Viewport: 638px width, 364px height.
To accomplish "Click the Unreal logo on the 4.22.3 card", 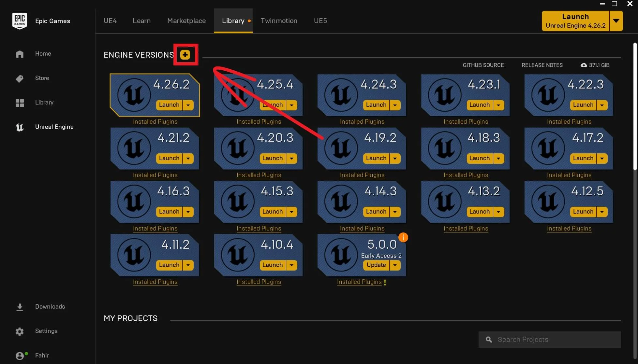I will pos(548,95).
